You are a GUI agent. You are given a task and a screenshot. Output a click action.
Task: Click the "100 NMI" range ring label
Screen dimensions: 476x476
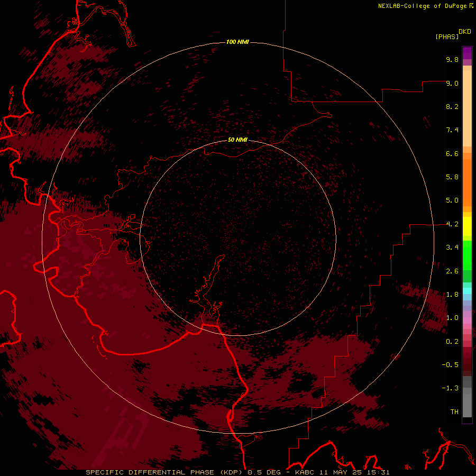point(237,42)
